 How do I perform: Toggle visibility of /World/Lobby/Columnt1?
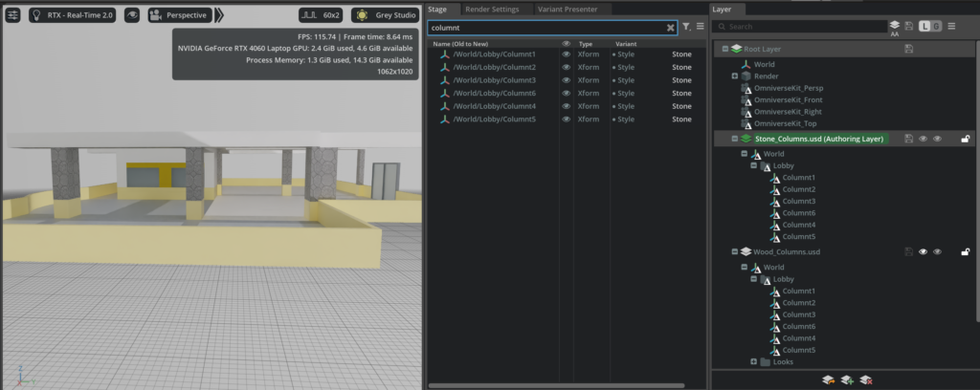(567, 54)
